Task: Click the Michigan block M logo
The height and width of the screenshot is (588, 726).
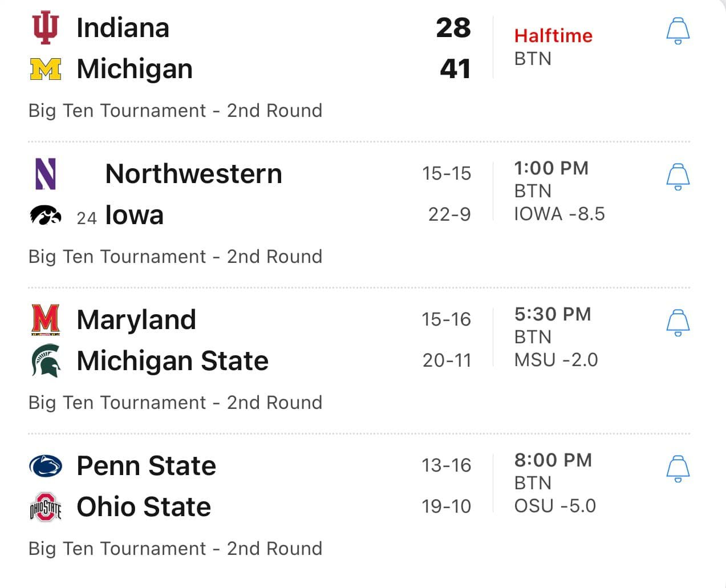Action: [x=46, y=69]
